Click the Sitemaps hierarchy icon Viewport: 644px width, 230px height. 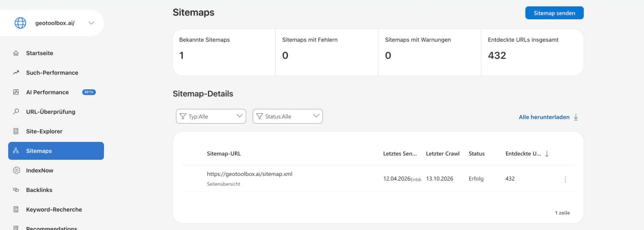tap(16, 151)
